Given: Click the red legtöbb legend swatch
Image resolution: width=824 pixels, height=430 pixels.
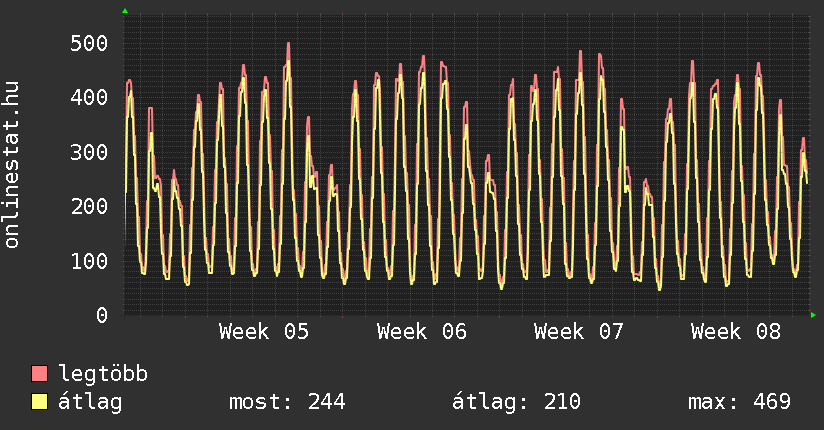Looking at the screenshot, I should (40, 374).
